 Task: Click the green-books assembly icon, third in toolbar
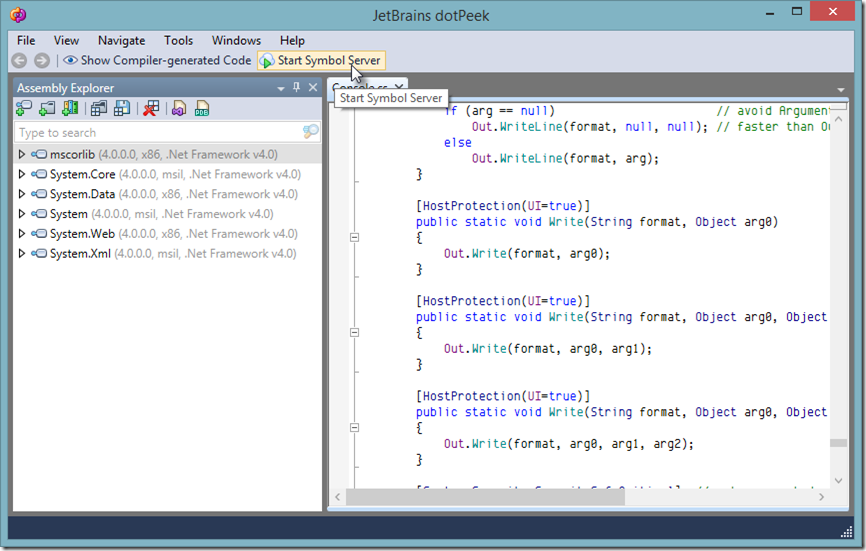coord(69,109)
